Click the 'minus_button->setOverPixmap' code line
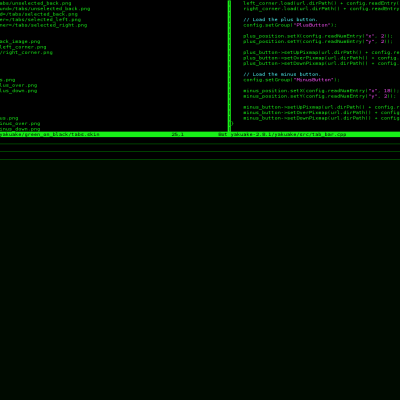400x400 pixels. pos(321,113)
